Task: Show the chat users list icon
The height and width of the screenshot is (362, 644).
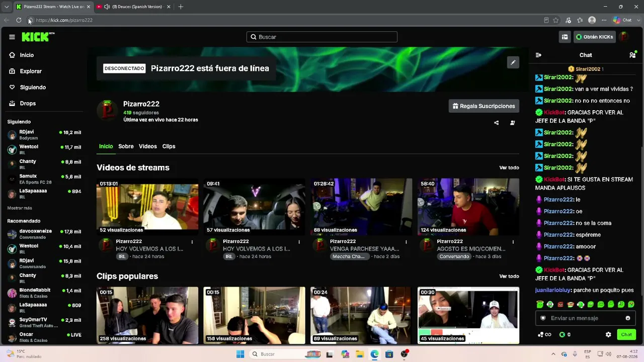Action: pyautogui.click(x=632, y=55)
